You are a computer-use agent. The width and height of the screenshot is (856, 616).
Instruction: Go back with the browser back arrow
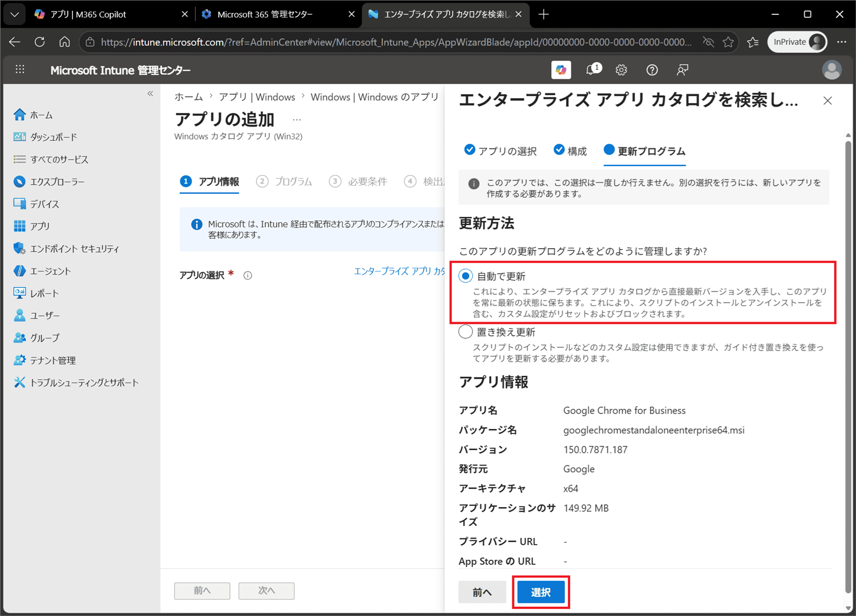click(15, 42)
